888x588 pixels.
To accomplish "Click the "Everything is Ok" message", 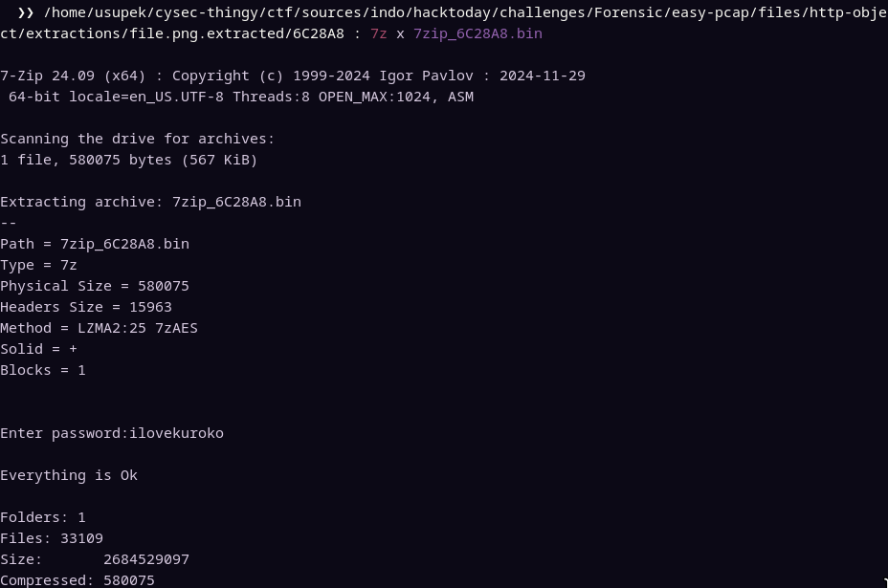I will click(x=69, y=475).
